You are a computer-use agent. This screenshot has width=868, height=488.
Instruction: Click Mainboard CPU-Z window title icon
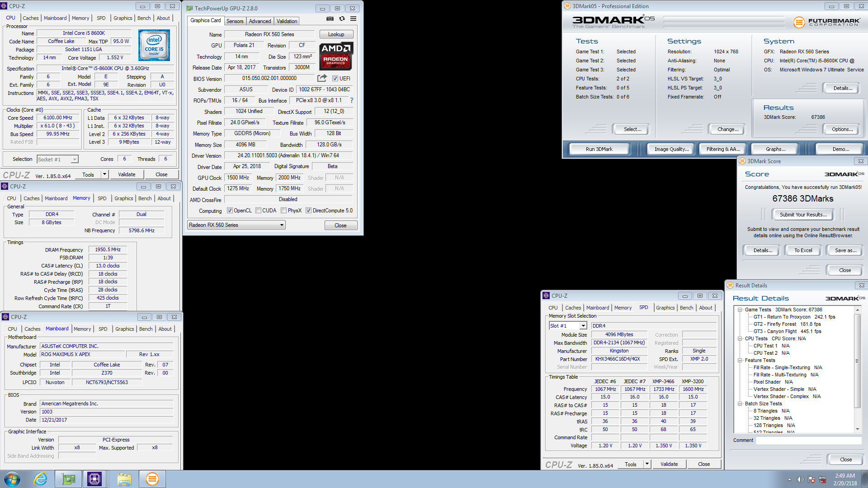click(x=5, y=317)
